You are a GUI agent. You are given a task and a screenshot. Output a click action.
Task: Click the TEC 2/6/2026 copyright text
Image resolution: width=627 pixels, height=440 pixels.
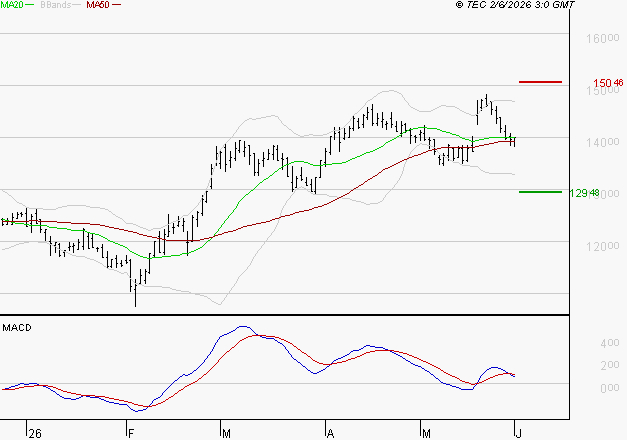pyautogui.click(x=515, y=5)
